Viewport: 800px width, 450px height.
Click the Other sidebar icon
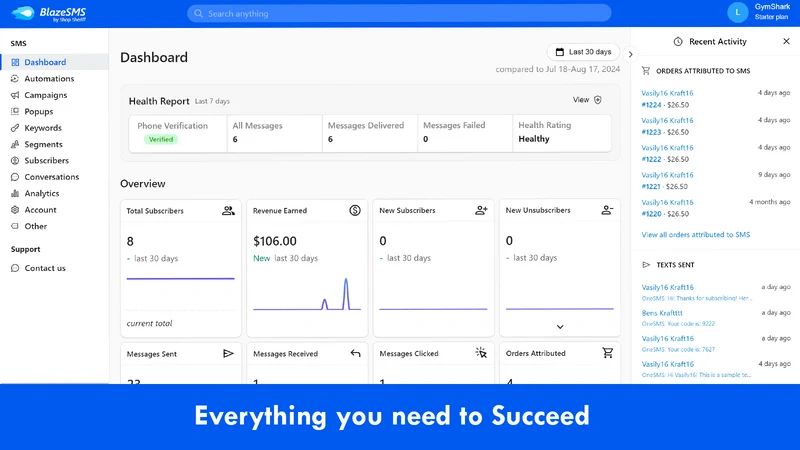[x=15, y=226]
